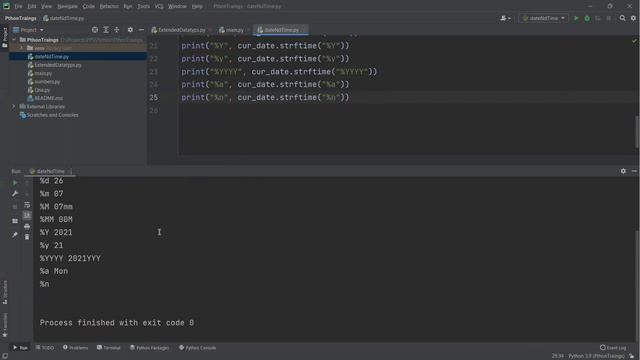Select dateNdTime tab in Run panel
This screenshot has width=640, height=360.
click(50, 171)
